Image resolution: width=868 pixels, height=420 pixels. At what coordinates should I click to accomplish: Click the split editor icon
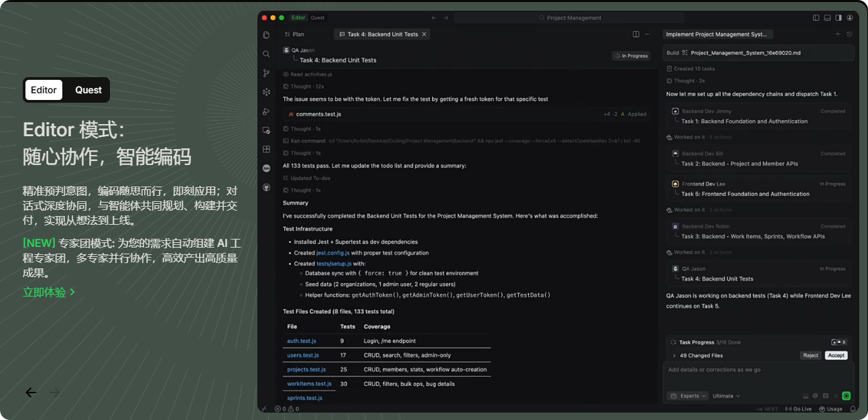click(x=636, y=34)
